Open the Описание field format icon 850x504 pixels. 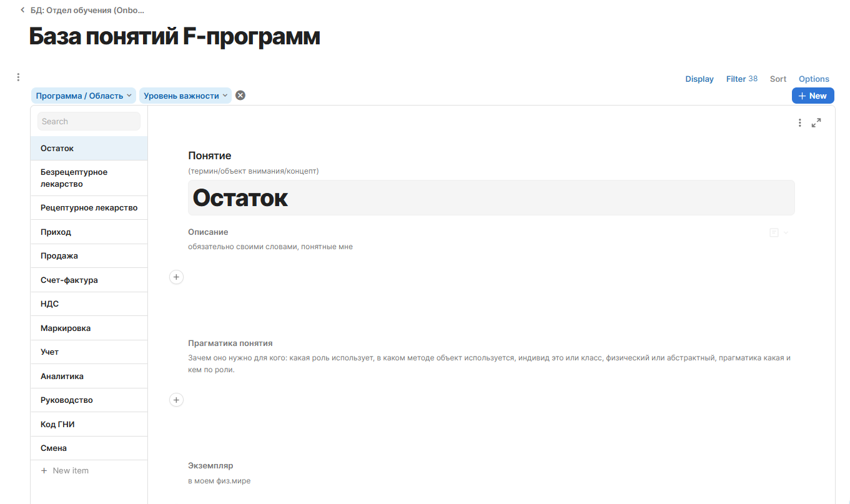point(774,232)
